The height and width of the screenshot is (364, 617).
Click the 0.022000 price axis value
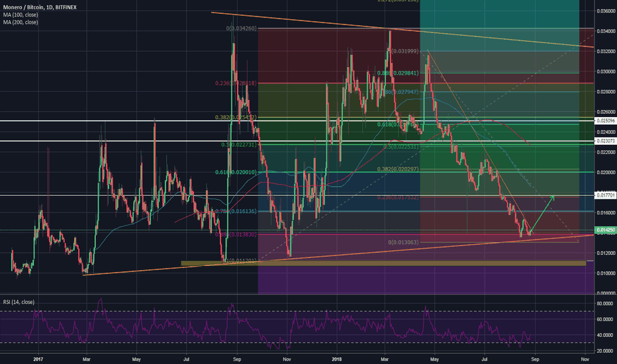(x=606, y=152)
